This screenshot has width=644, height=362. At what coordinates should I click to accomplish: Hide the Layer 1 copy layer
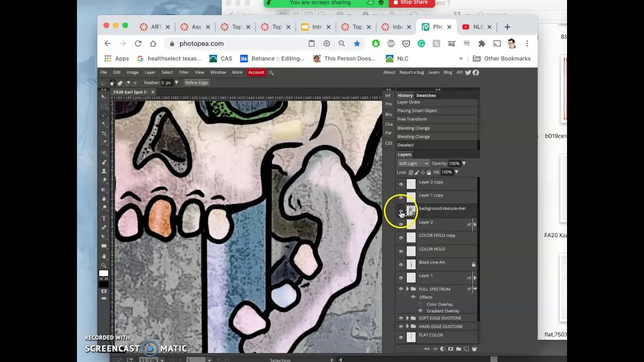(401, 198)
